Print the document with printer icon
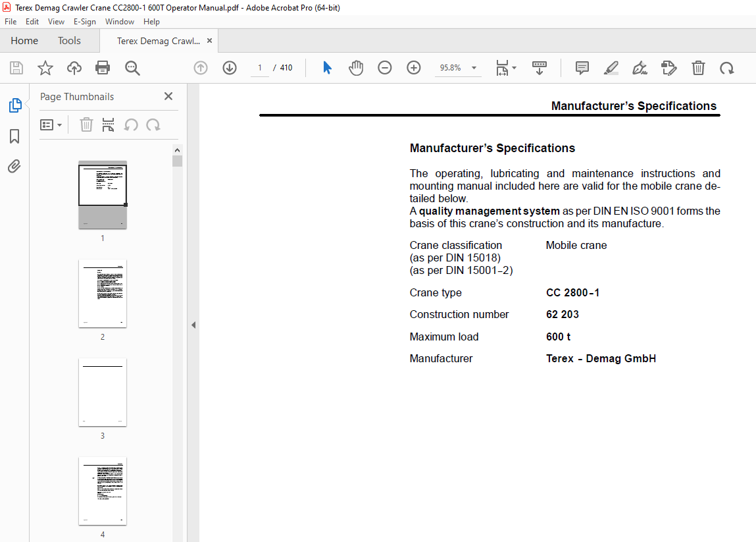Image resolution: width=756 pixels, height=542 pixels. tap(103, 68)
